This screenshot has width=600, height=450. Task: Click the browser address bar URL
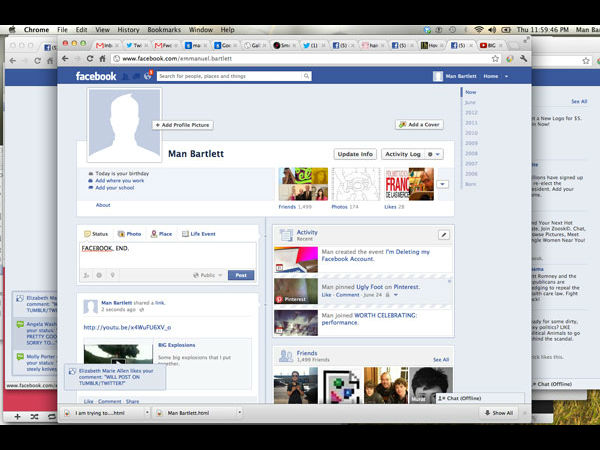177,59
